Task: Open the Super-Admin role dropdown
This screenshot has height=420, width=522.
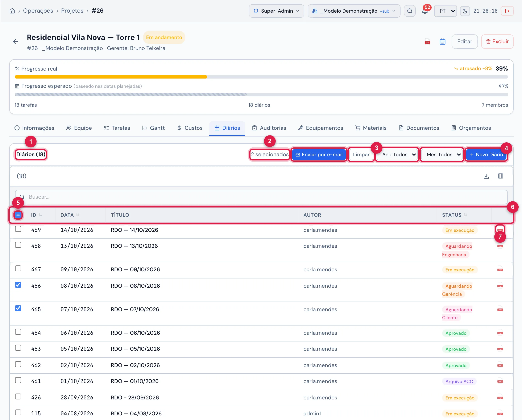Action: pyautogui.click(x=276, y=11)
